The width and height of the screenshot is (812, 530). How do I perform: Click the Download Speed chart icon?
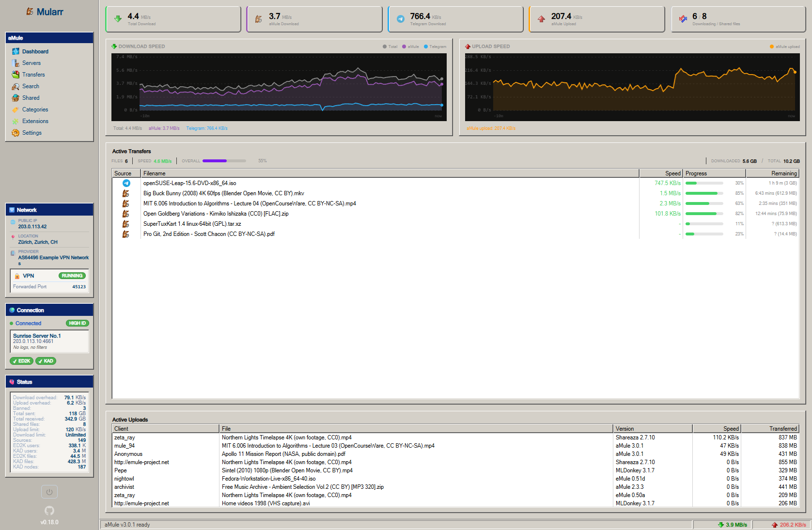(114, 47)
